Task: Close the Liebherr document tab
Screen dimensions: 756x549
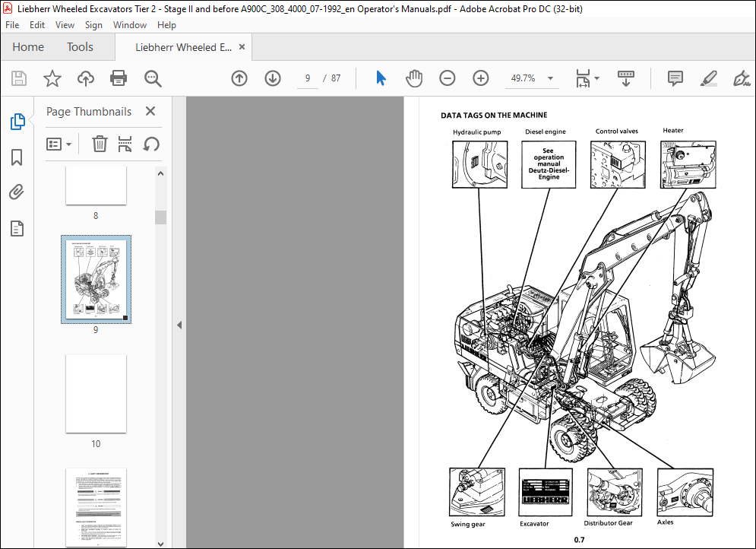Action: 242,47
